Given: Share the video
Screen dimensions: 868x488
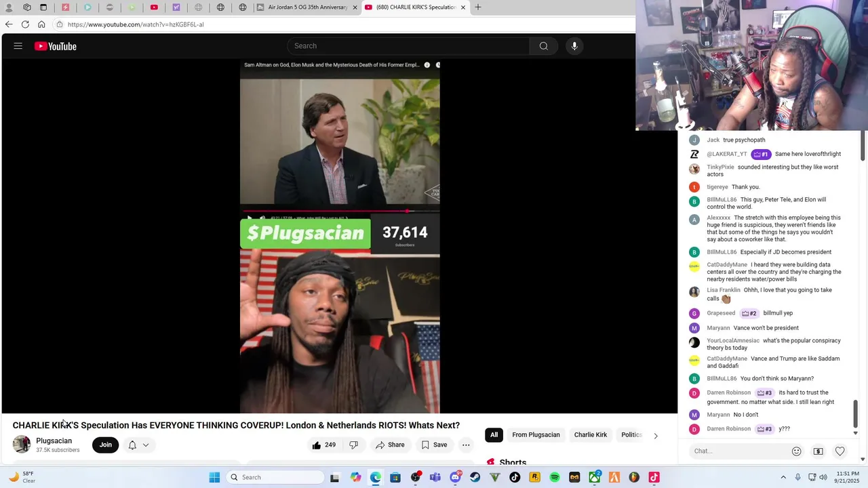Looking at the screenshot, I should 390,445.
